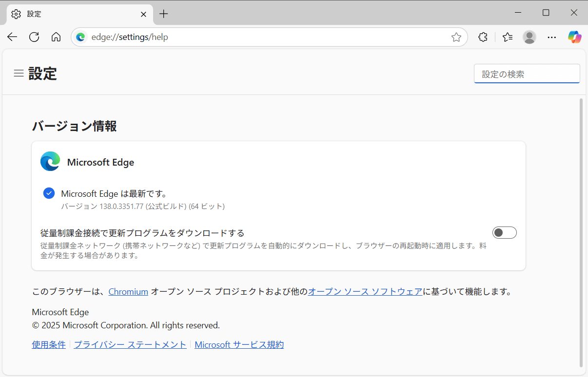Maximize the Edge window

[x=546, y=13]
